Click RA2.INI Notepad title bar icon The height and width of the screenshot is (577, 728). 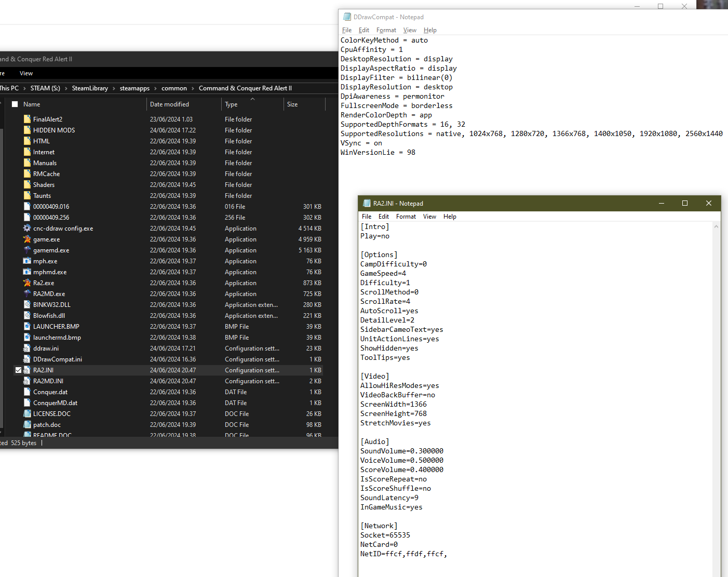[x=367, y=203]
